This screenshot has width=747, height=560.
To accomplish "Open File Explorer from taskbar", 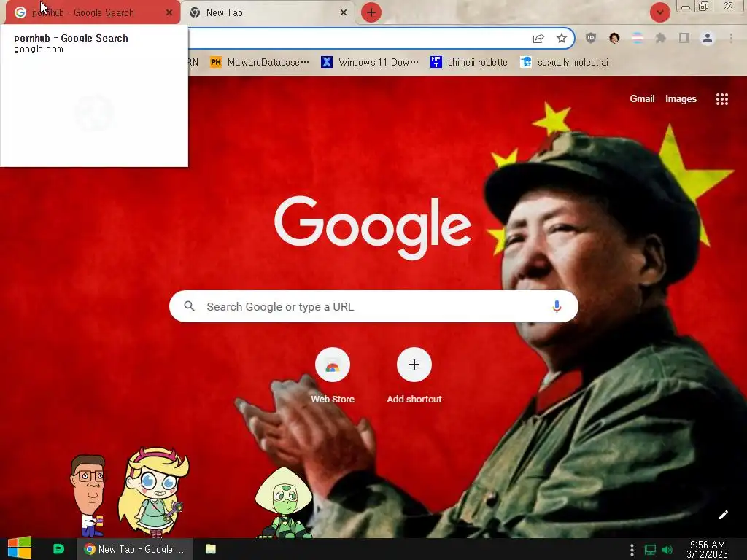I will 211,549.
